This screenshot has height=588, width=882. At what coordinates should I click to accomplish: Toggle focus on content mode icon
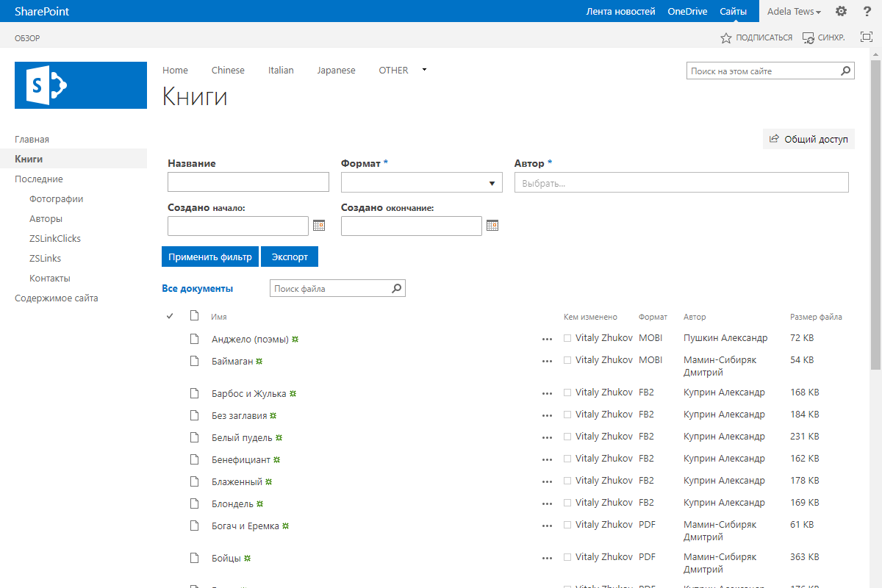(866, 37)
